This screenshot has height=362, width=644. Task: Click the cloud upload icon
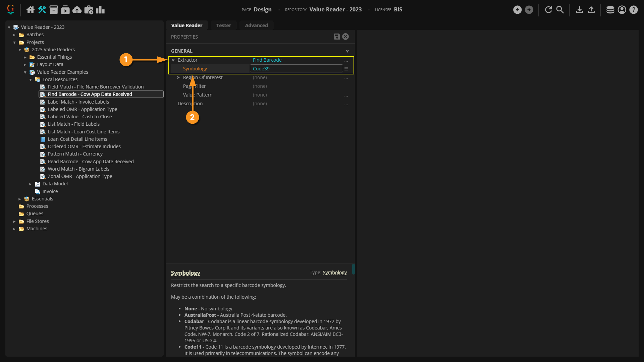[x=77, y=10]
